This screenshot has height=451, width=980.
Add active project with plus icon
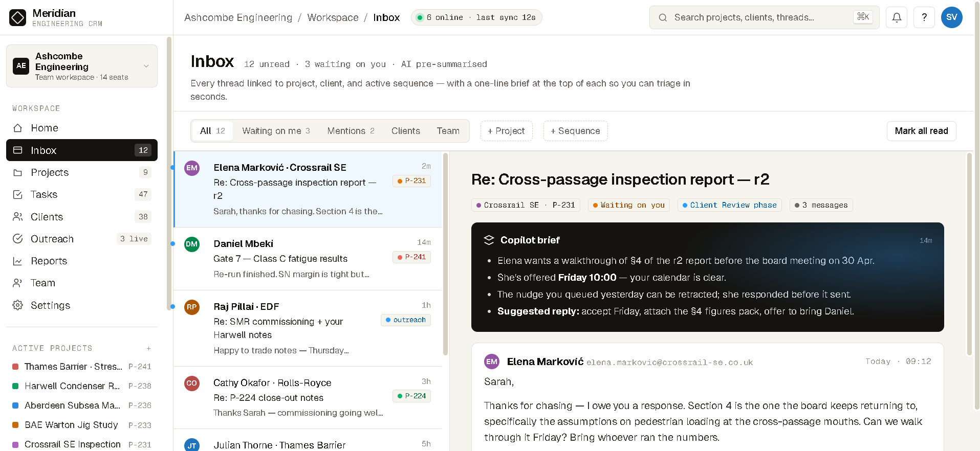pyautogui.click(x=149, y=348)
